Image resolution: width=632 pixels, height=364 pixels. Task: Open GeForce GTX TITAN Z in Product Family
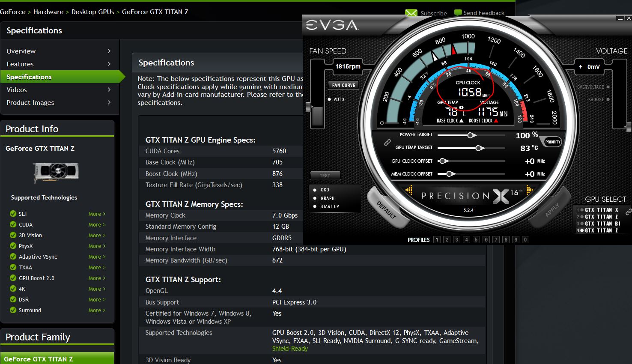pos(57,358)
